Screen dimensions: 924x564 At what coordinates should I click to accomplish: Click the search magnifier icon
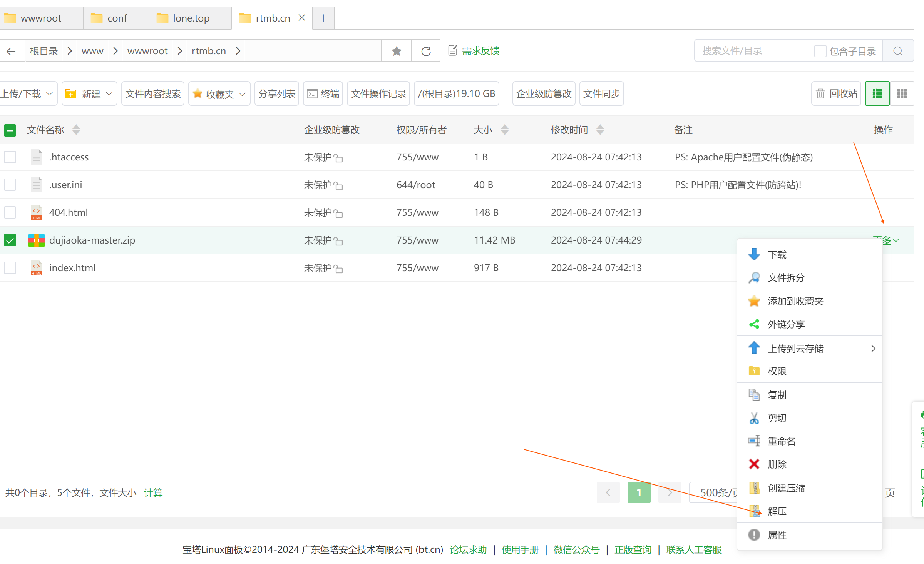(x=898, y=51)
